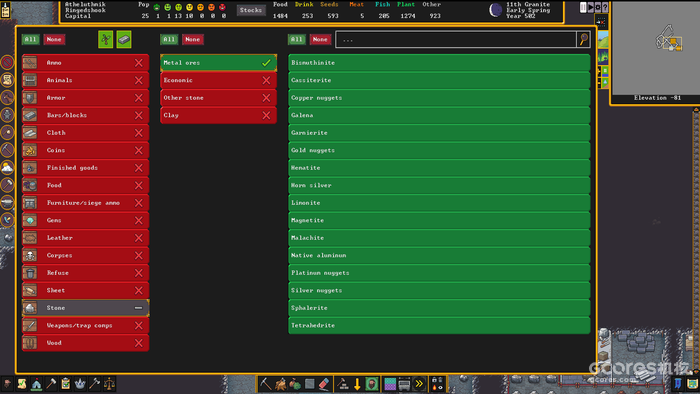Enable the Cloth stockpile category
The height and width of the screenshot is (394, 700).
pos(85,133)
